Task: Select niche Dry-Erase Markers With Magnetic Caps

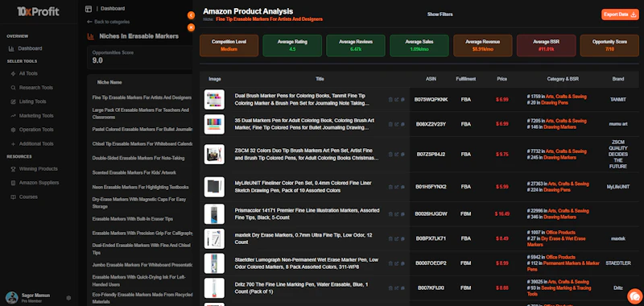Action: coord(139,203)
